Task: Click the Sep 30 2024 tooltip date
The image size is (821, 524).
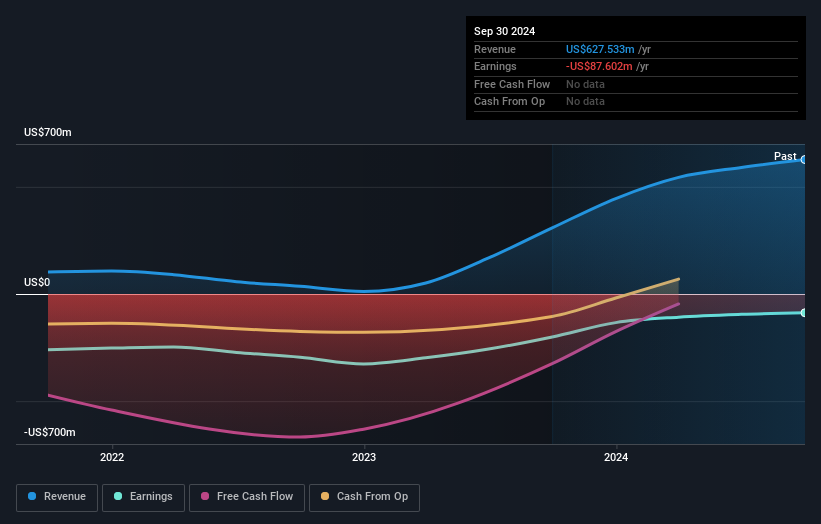Action: pyautogui.click(x=504, y=31)
